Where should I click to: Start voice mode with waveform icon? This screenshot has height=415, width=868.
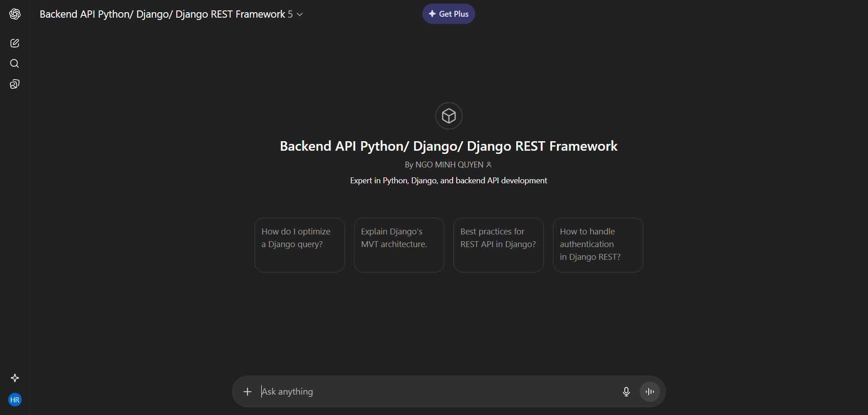[650, 391]
